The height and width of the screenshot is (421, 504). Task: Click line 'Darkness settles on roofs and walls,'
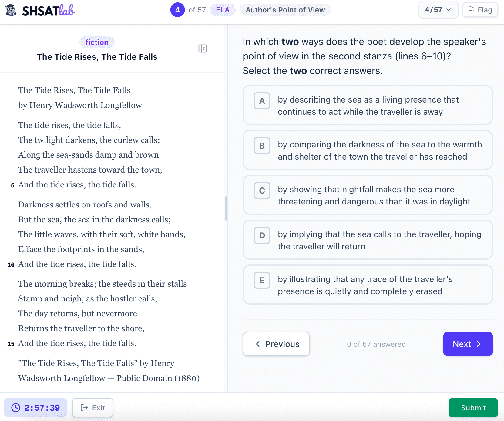point(85,204)
